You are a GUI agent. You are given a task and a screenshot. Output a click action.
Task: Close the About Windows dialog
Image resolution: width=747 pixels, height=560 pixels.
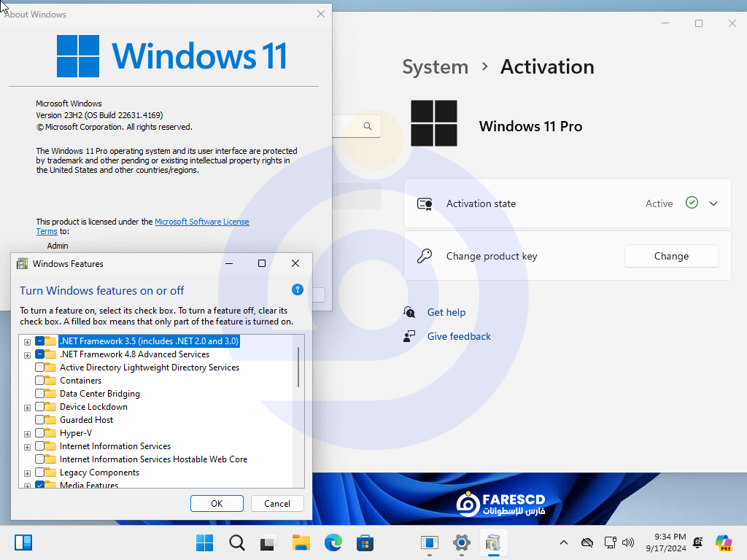click(321, 15)
